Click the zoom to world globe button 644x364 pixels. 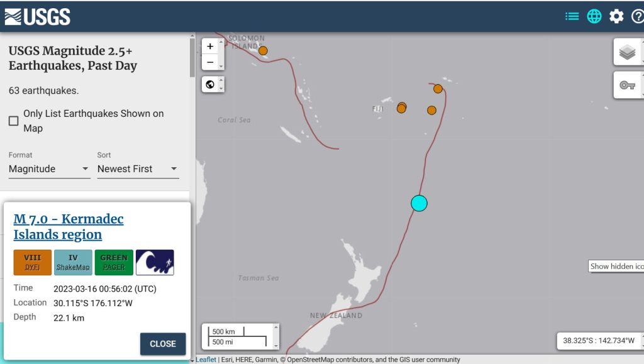[210, 84]
